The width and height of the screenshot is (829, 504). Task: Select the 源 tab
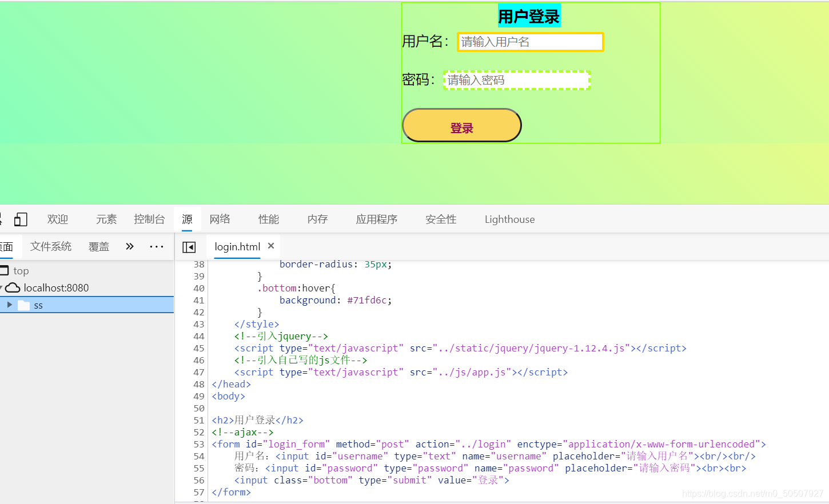pos(187,219)
